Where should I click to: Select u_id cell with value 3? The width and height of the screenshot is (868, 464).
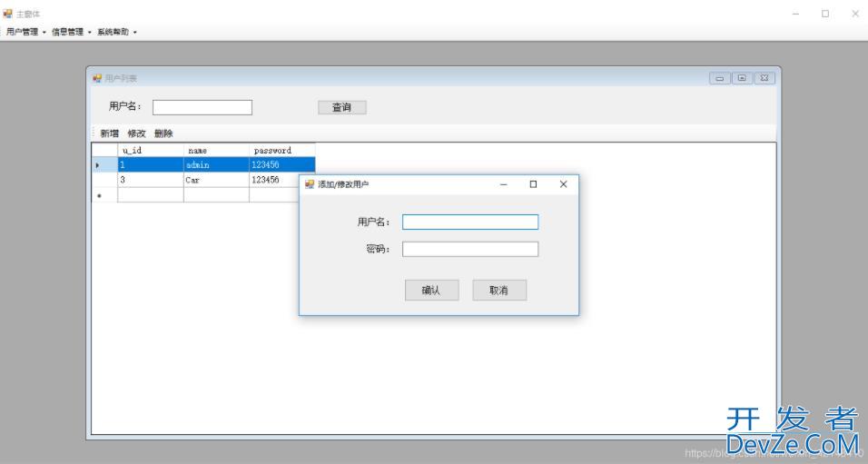click(151, 180)
